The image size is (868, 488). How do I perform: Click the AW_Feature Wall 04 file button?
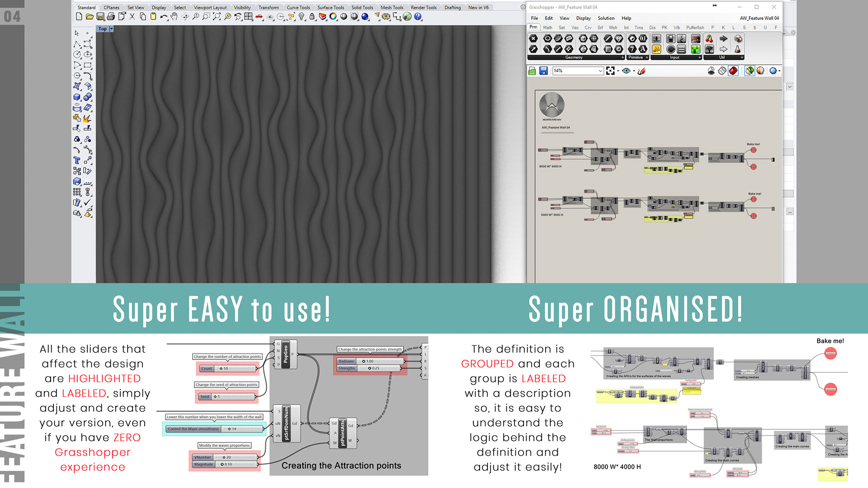pyautogui.click(x=759, y=18)
